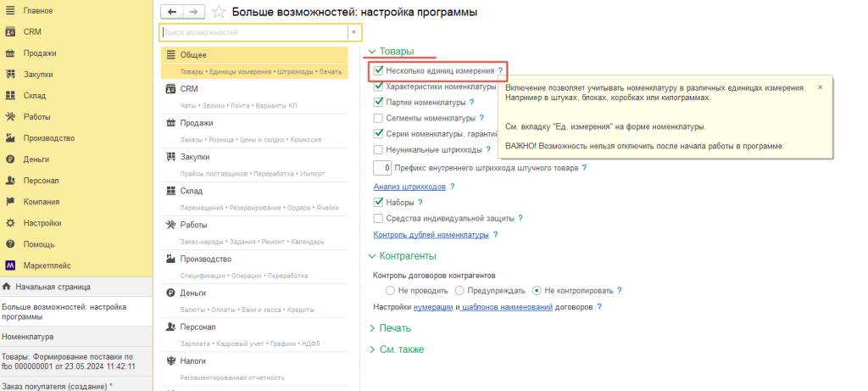The image size is (868, 391).
Task: Show help for Сегменты номенклатуры
Action: 481,118
